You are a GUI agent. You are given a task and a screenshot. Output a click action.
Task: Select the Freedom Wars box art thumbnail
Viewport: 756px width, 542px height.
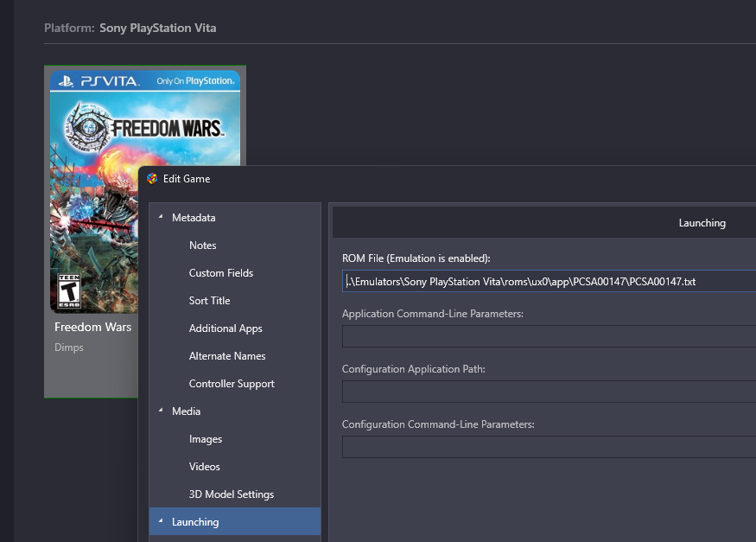(x=145, y=192)
